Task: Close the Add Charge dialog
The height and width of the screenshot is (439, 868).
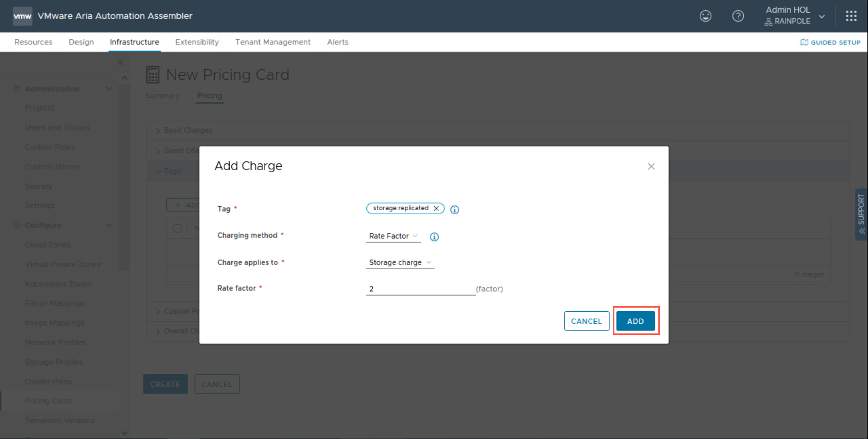Action: click(x=651, y=167)
